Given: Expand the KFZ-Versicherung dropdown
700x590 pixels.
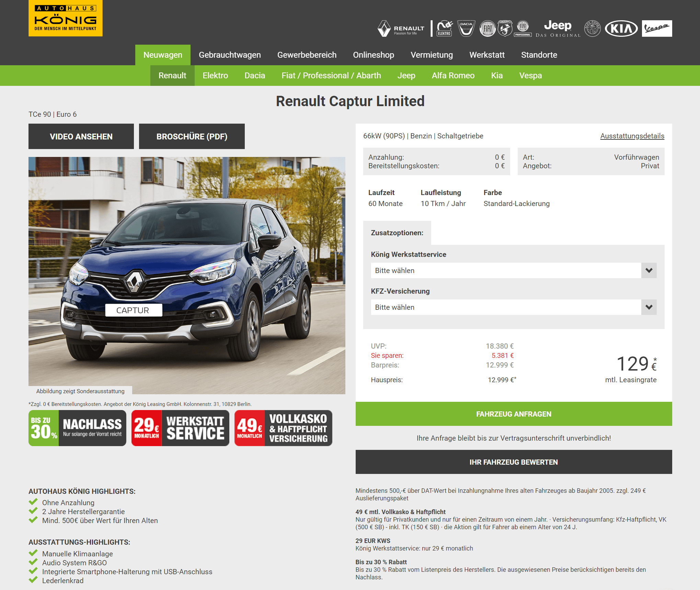Looking at the screenshot, I should pos(514,307).
